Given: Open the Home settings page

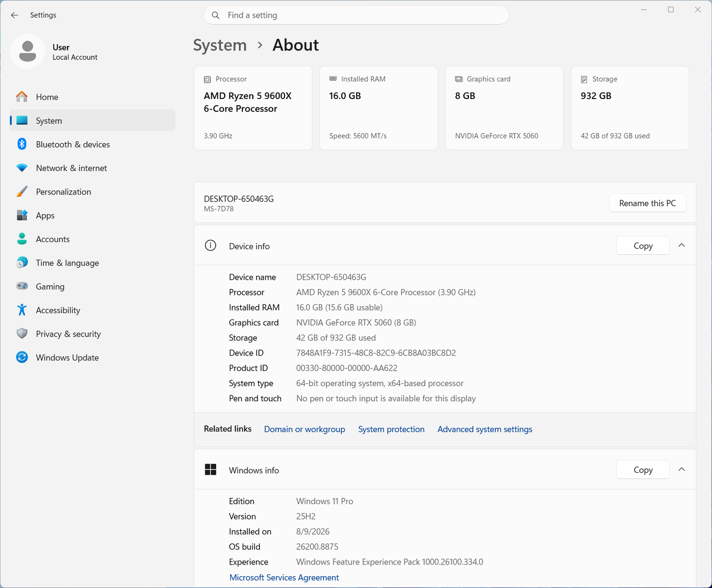Looking at the screenshot, I should coord(93,97).
